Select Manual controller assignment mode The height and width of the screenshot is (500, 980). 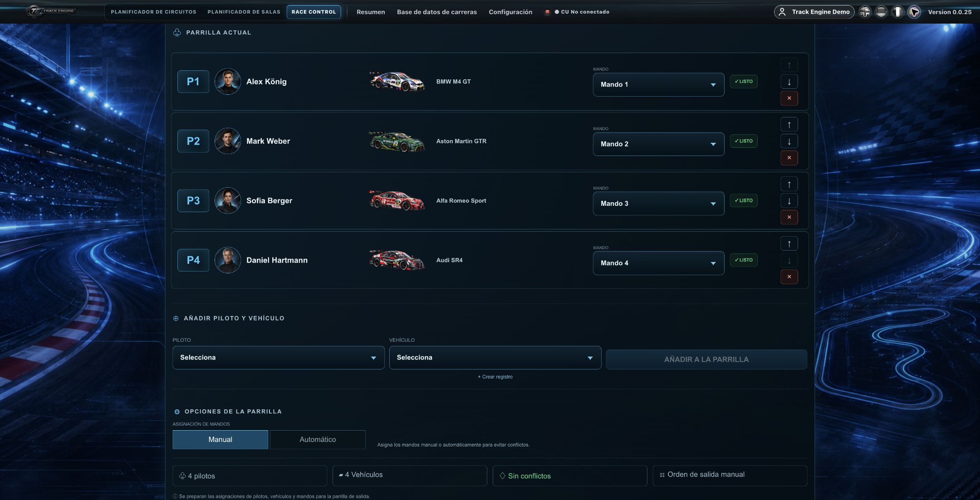[x=220, y=440]
